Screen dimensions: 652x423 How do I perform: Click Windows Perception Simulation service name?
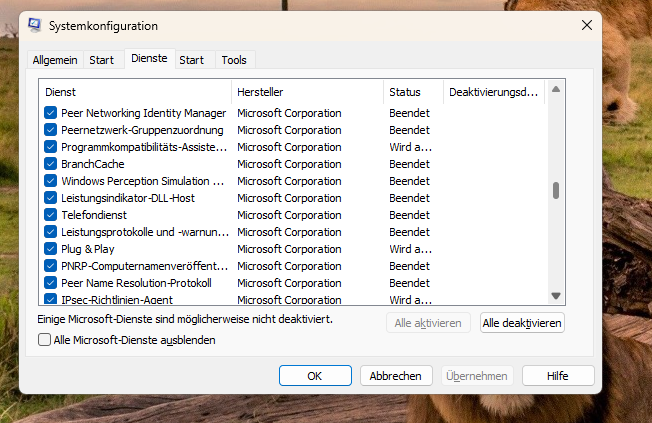coord(143,181)
